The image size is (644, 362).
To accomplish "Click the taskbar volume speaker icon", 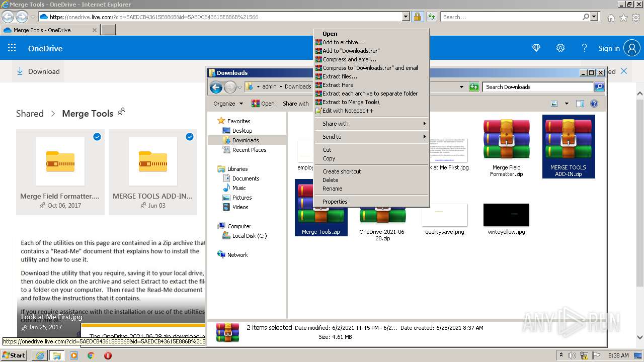I will [572, 355].
